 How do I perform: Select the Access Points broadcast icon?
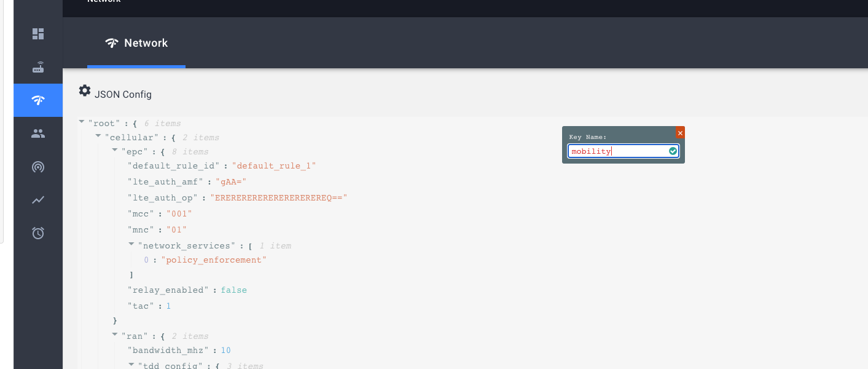pyautogui.click(x=37, y=167)
